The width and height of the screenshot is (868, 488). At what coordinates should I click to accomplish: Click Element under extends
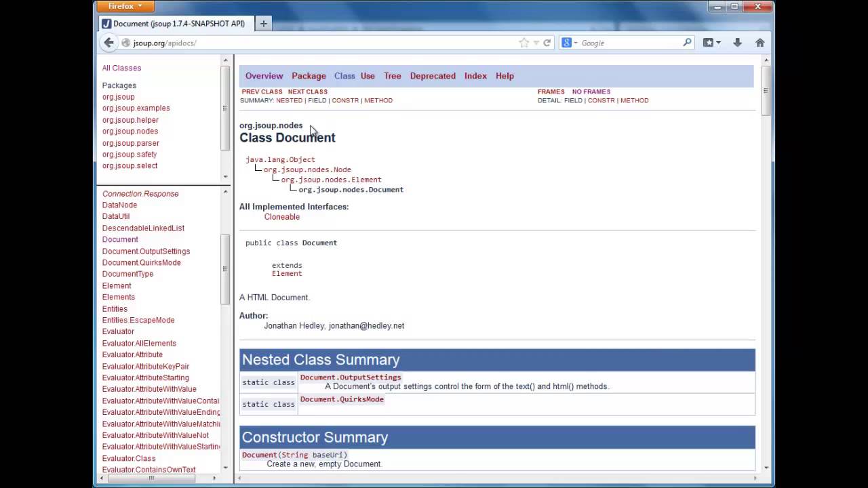click(287, 274)
